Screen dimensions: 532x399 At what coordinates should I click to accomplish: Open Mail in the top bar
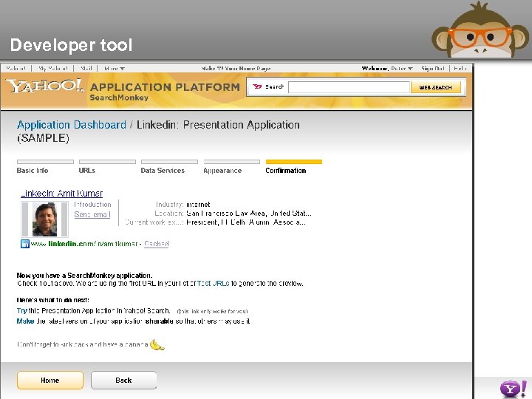[86, 69]
